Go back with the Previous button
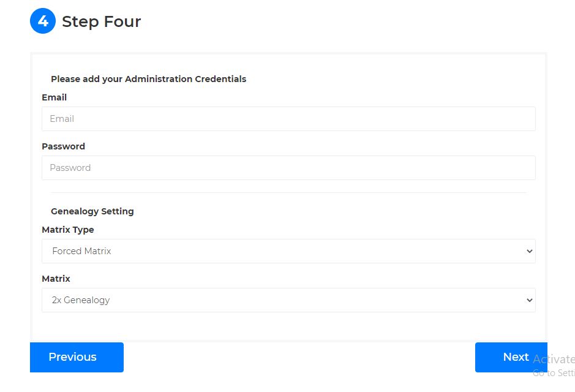575x392 pixels. [77, 357]
